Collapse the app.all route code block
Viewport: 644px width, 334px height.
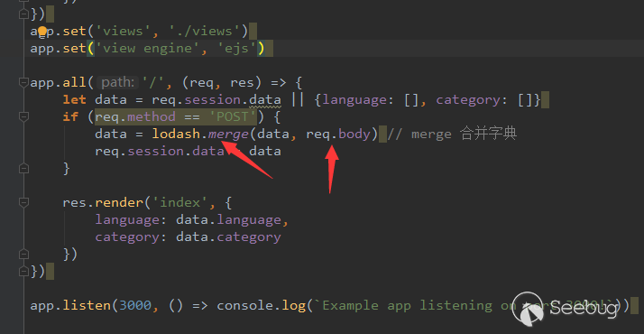tap(23, 82)
